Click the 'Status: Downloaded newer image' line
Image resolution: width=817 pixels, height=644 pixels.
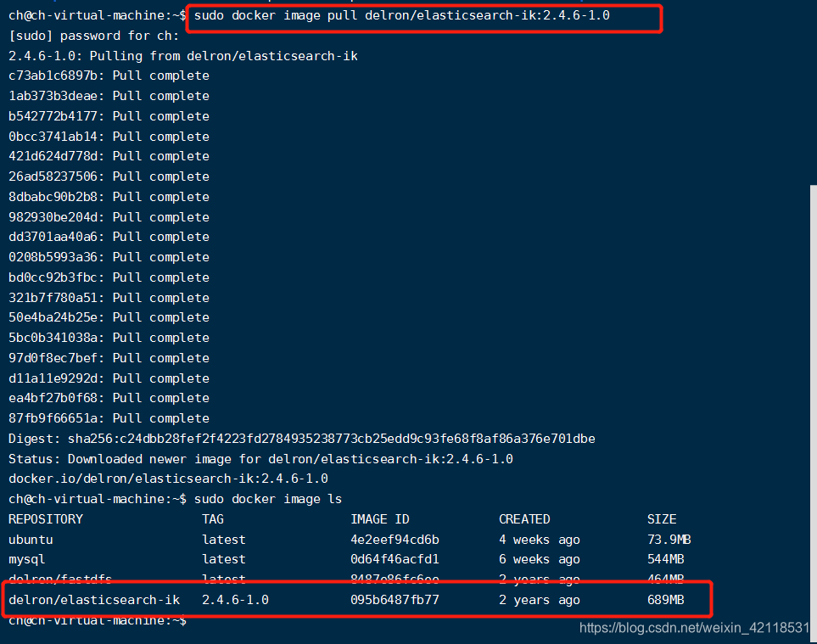260,460
